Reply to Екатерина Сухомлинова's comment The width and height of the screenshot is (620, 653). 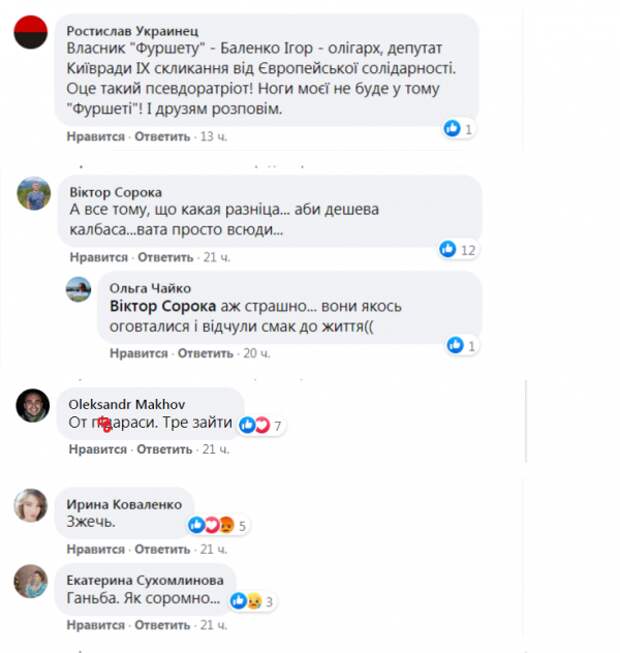point(162,625)
